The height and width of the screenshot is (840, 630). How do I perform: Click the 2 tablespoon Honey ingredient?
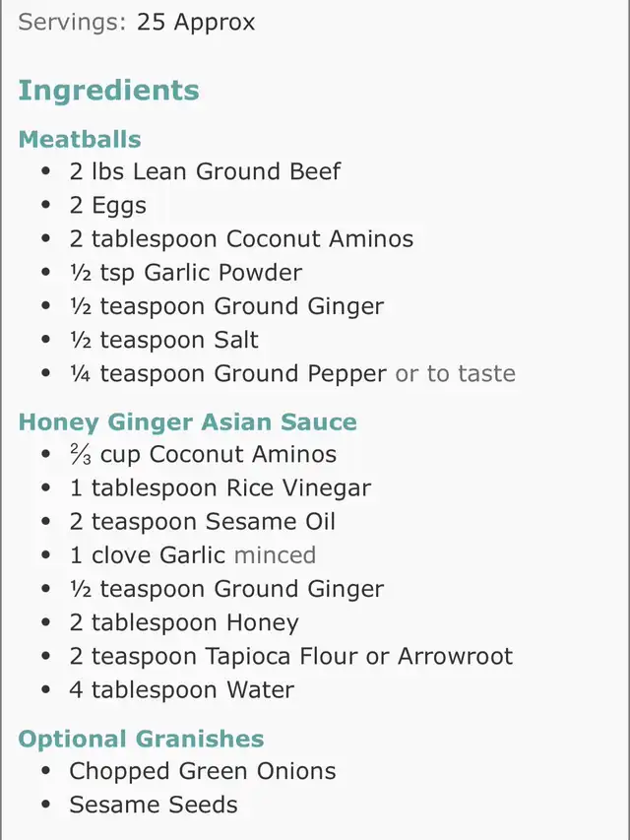pyautogui.click(x=184, y=623)
